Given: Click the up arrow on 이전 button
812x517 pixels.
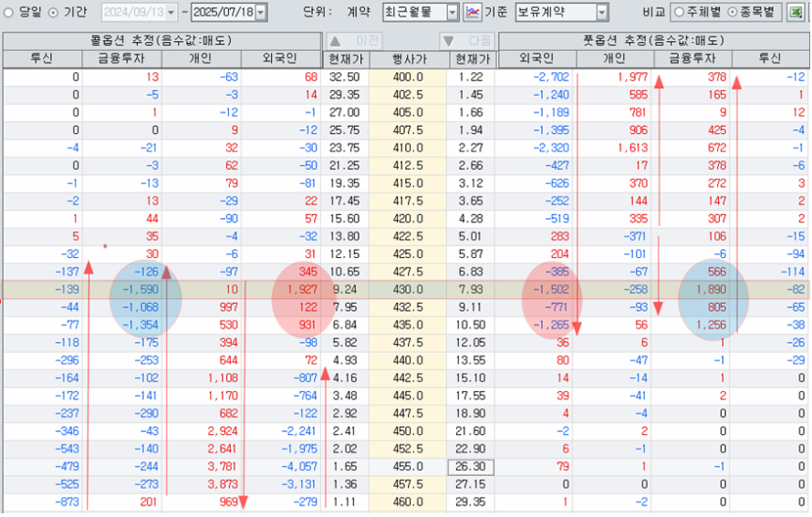Looking at the screenshot, I should tap(335, 41).
